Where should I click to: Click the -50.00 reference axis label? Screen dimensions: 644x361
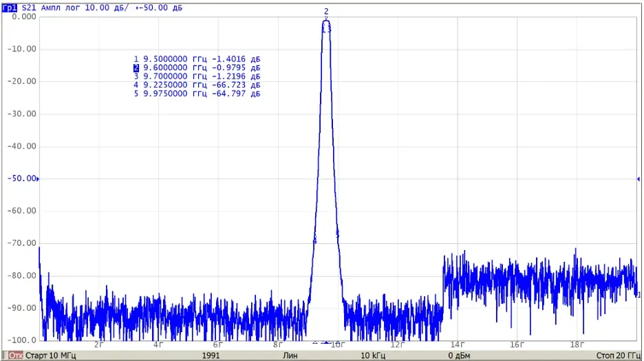22,178
